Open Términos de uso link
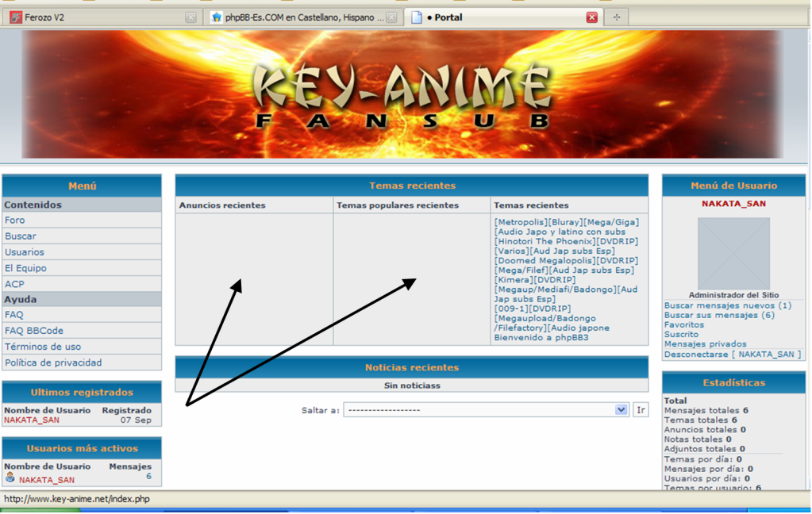 [42, 347]
